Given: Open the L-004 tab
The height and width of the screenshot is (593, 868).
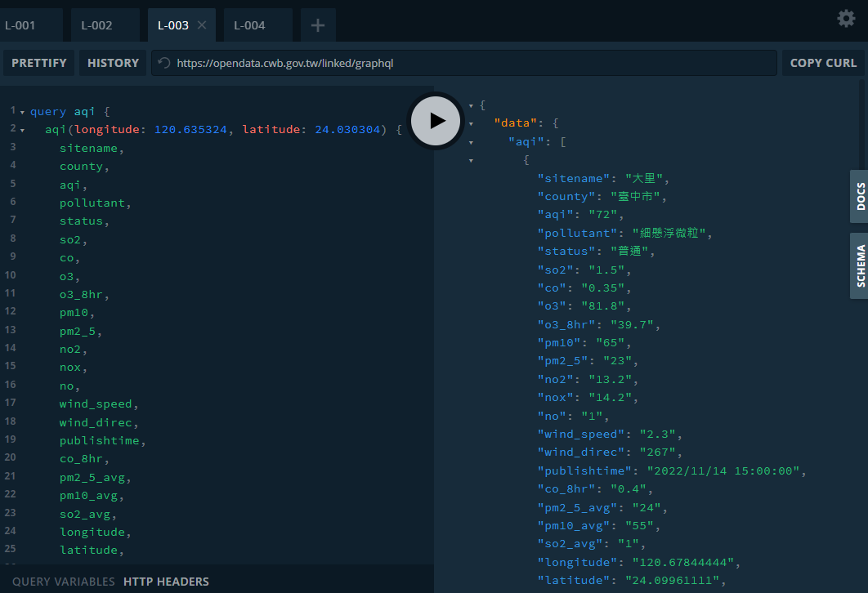Looking at the screenshot, I should point(250,25).
